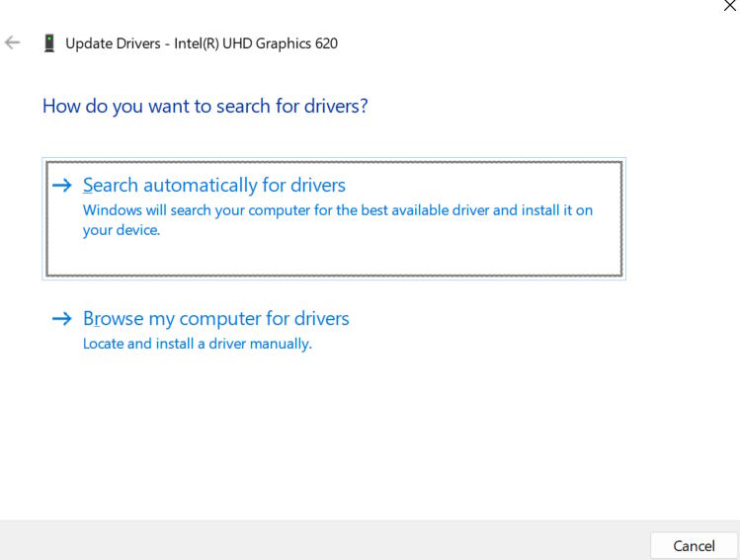The width and height of the screenshot is (740, 560).
Task: Click 'Locate and install a driver manually' text
Action: [x=197, y=344]
